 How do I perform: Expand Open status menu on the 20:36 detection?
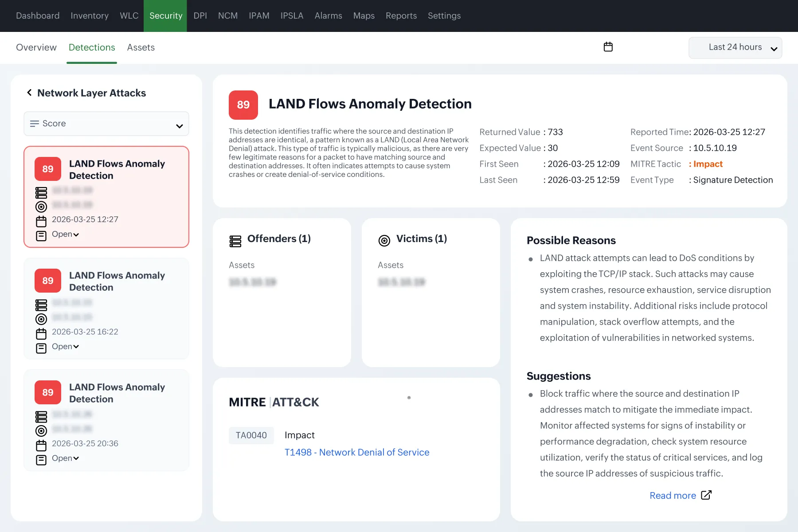point(66,458)
